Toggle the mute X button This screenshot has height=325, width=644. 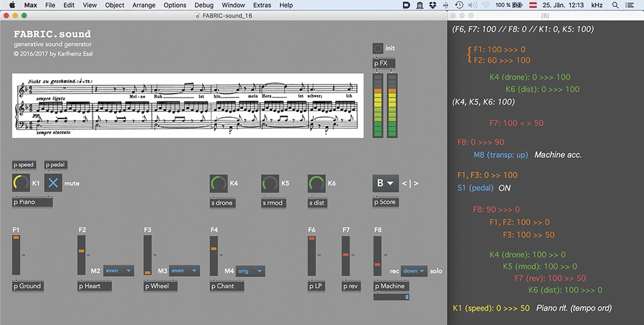[x=53, y=183]
